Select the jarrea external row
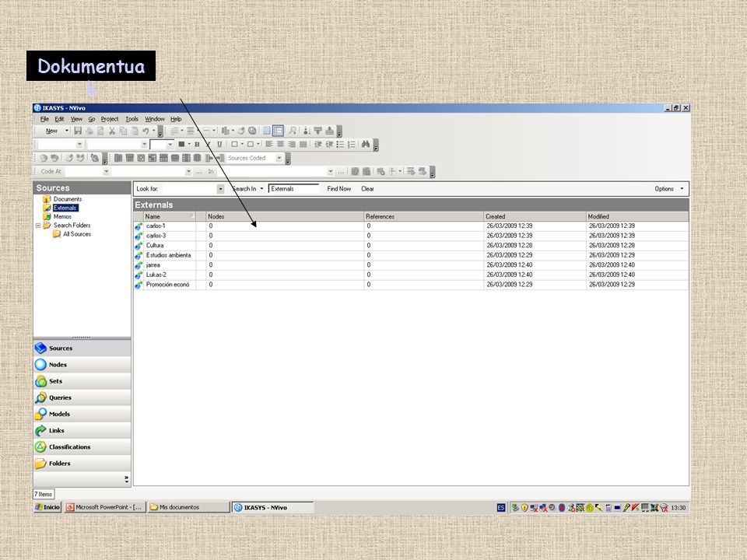747x560 pixels. [411, 265]
